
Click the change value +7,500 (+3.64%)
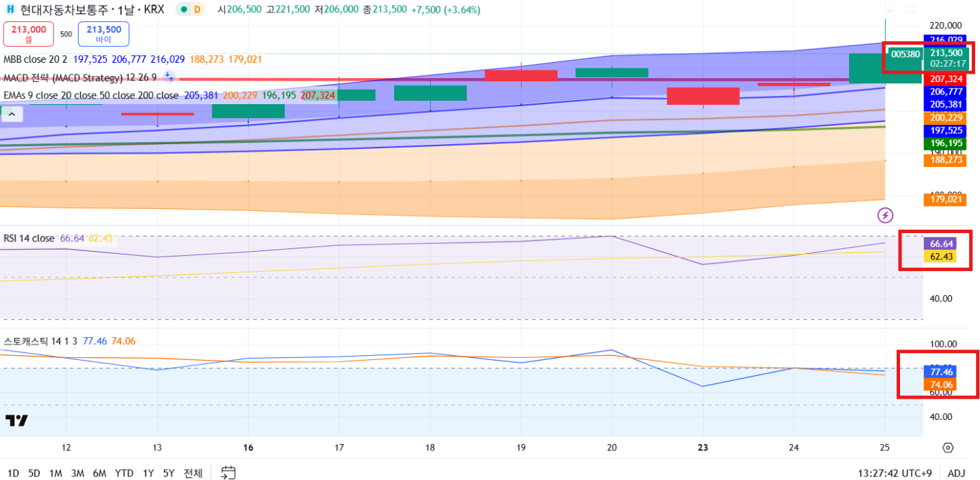click(446, 10)
